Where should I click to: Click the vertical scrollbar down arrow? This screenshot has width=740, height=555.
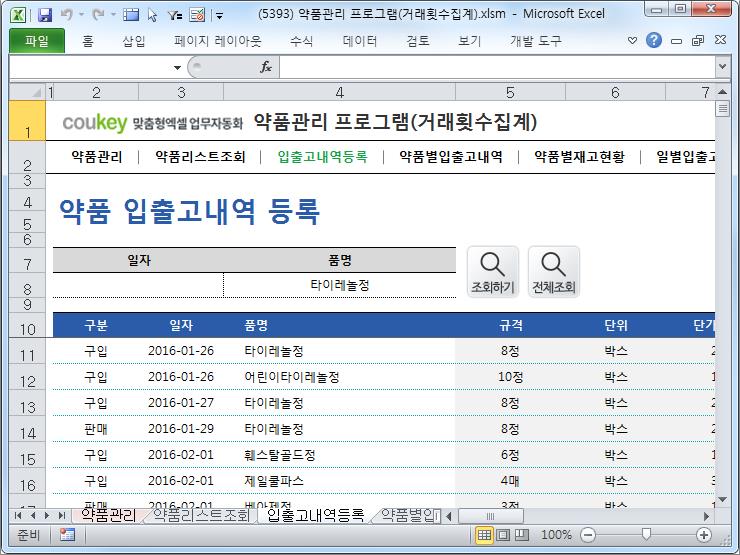(x=722, y=499)
